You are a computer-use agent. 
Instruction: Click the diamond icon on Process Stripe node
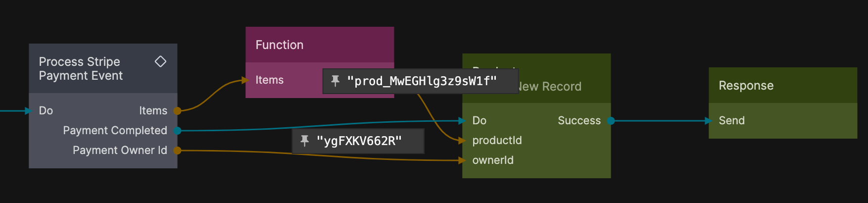click(160, 61)
